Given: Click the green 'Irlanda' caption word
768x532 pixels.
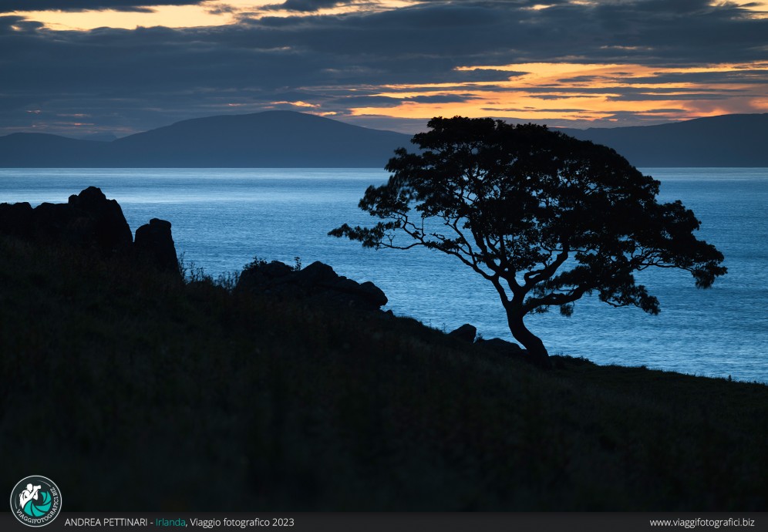Looking at the screenshot, I should pos(170,522).
